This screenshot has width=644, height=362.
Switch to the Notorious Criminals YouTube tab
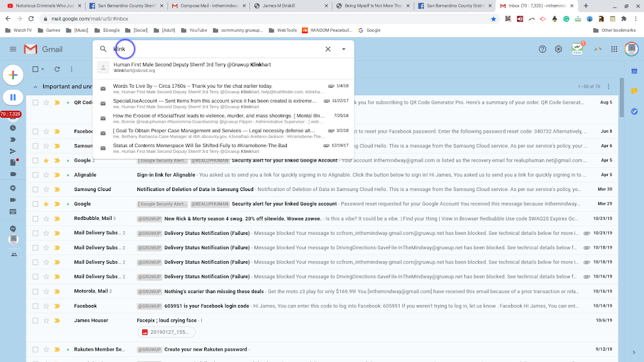(x=43, y=6)
